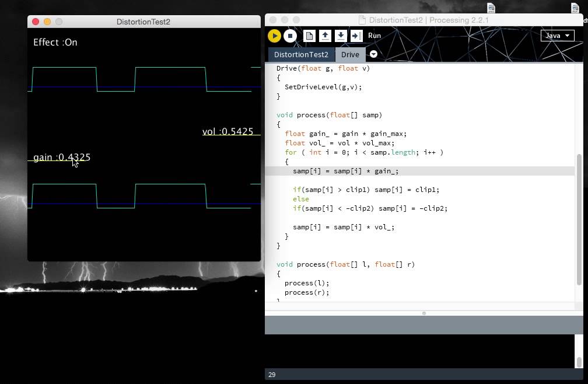Viewport: 588px width, 384px height.
Task: Click the line 'samp[i] = samp[i] * vol_;'
Action: (344, 227)
